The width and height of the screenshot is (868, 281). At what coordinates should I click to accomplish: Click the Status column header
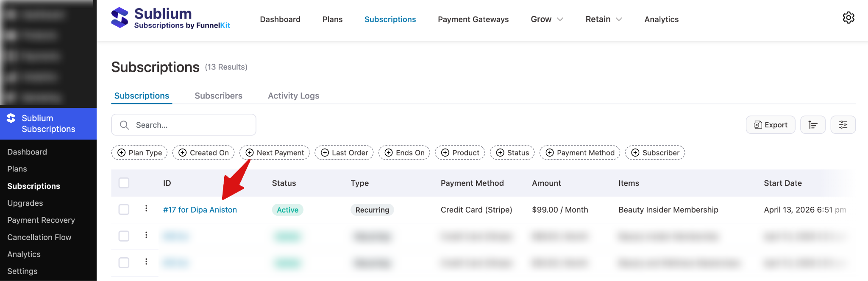pyautogui.click(x=284, y=183)
